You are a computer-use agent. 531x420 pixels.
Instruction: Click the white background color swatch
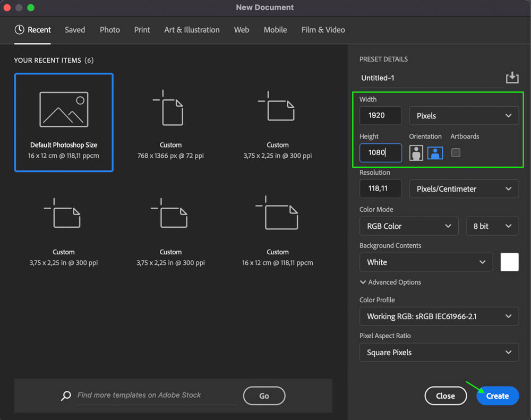pyautogui.click(x=509, y=262)
